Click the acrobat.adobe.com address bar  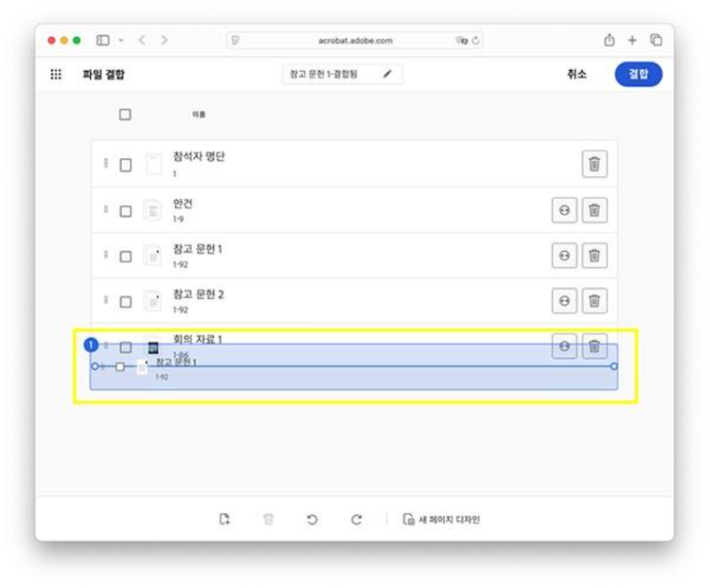coord(355,41)
